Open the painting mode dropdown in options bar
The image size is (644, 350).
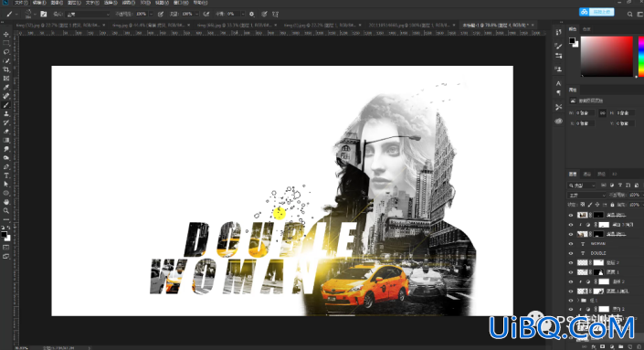89,14
